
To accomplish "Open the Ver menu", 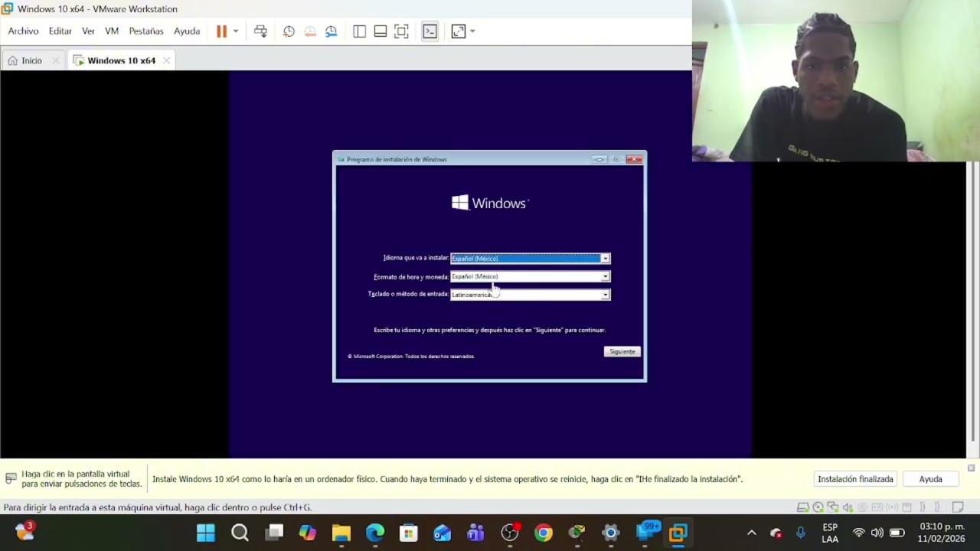I will coord(88,31).
